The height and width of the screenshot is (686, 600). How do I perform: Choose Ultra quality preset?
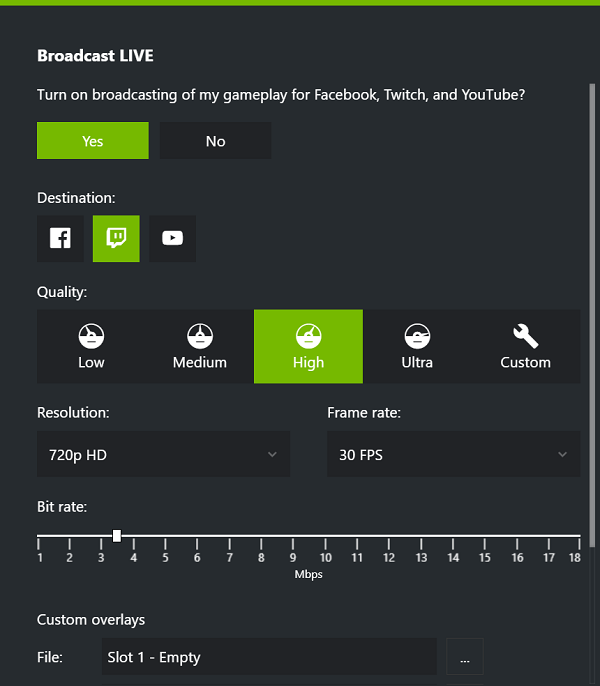[x=417, y=346]
